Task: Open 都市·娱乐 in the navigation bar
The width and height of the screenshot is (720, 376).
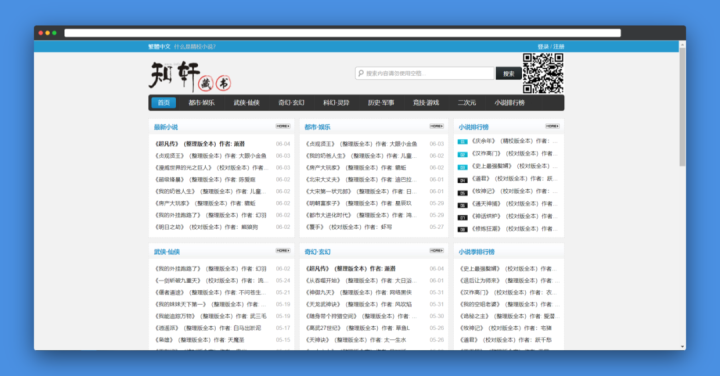Action: click(x=201, y=102)
